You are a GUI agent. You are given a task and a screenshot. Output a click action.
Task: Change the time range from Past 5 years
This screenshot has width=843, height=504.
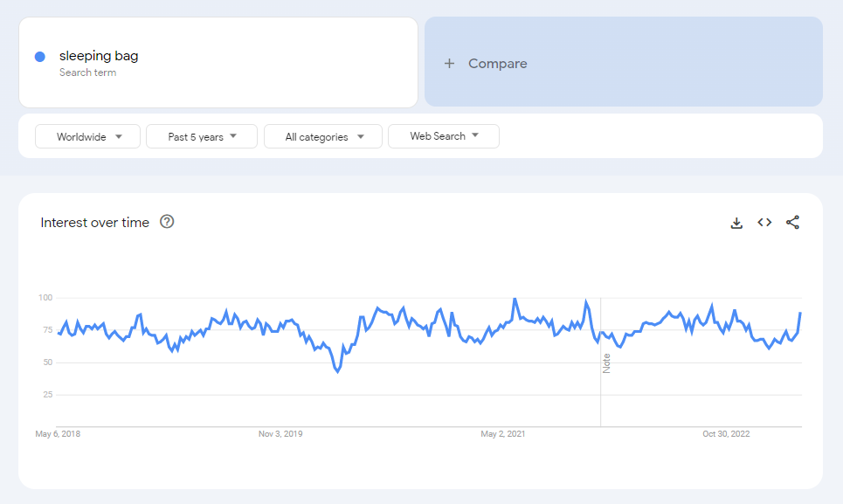pos(202,135)
